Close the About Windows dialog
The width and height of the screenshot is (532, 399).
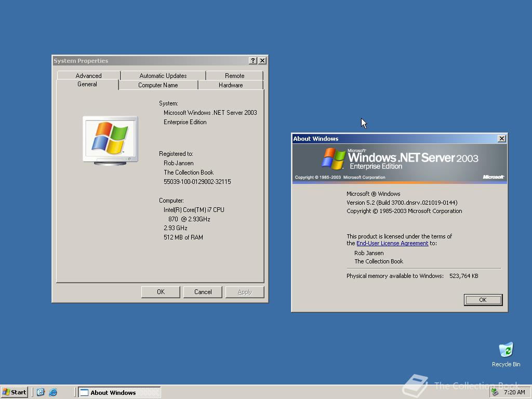click(x=501, y=138)
